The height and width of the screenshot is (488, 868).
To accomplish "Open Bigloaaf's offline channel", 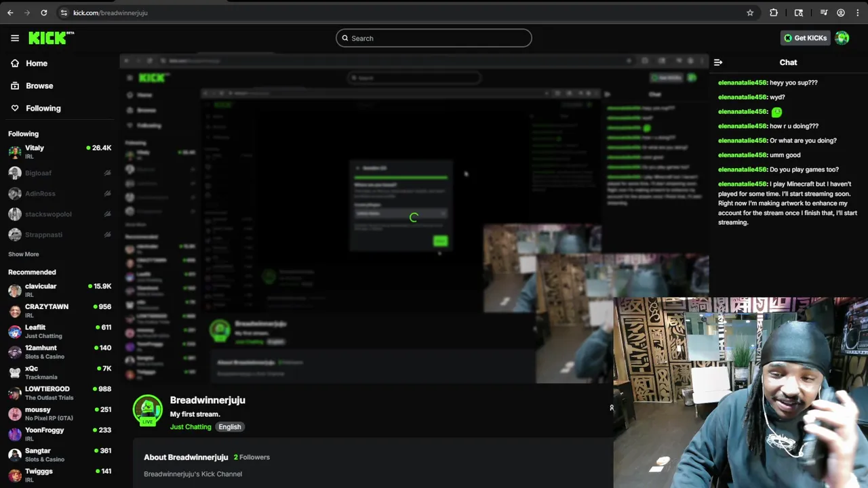I will 60,173.
